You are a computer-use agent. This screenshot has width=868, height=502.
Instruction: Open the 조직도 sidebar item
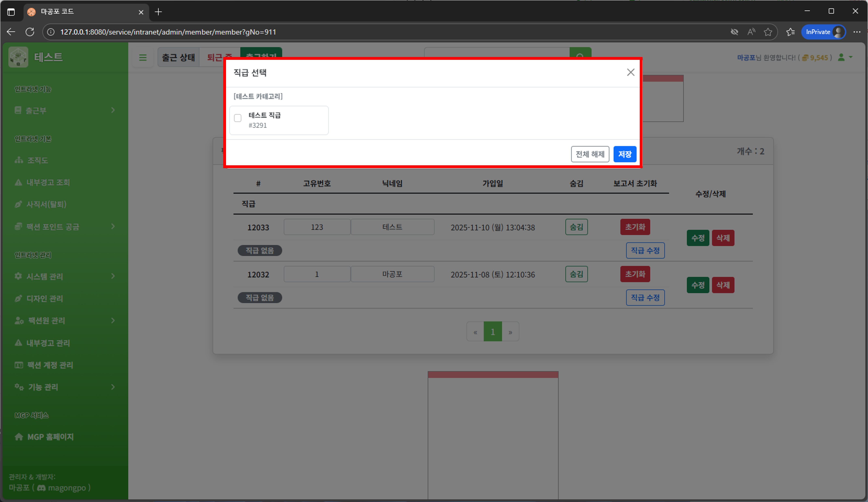click(38, 160)
